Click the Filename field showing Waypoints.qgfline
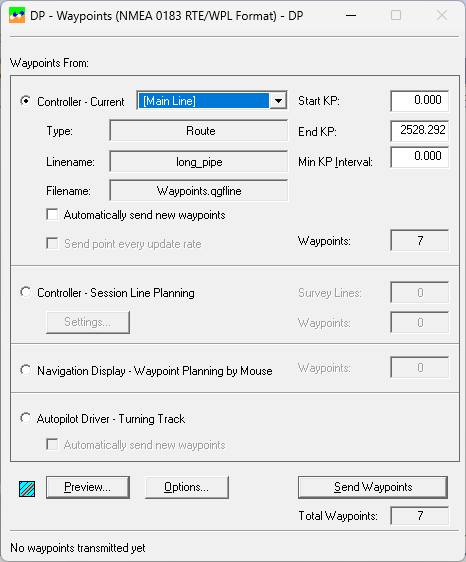466x562 pixels. (x=199, y=190)
